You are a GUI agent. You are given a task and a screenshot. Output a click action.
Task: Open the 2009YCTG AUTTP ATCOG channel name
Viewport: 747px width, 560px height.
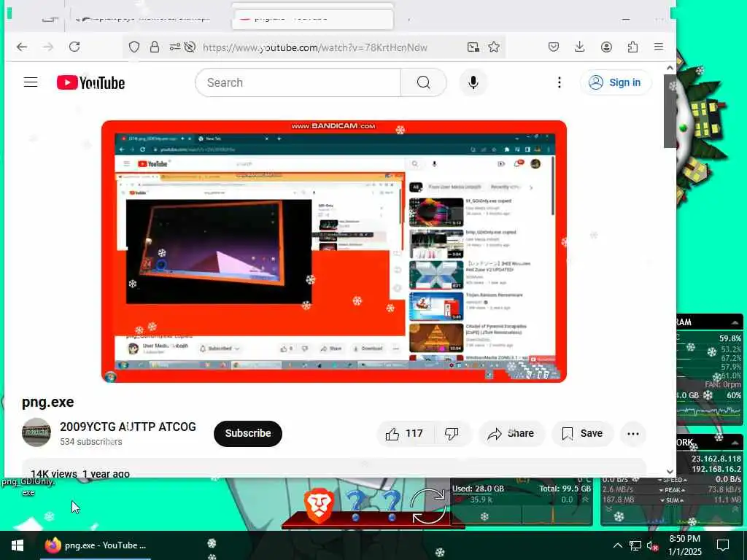[128, 427]
